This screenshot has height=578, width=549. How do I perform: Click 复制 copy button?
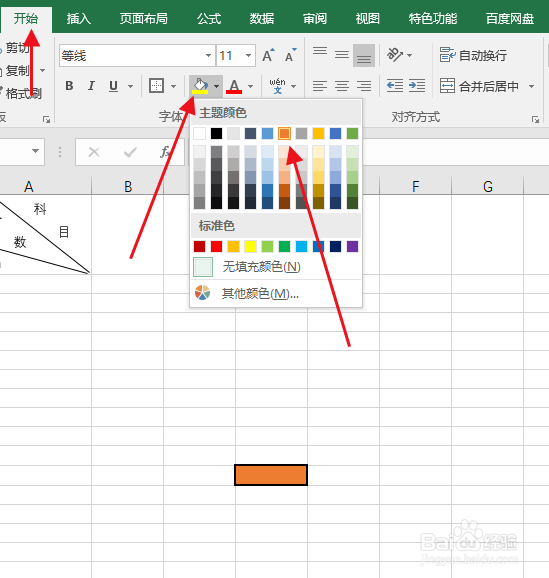tap(17, 70)
